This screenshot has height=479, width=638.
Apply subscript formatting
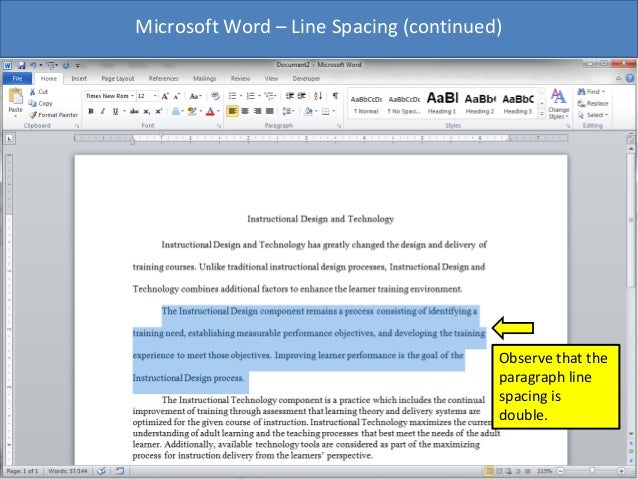coord(146,111)
